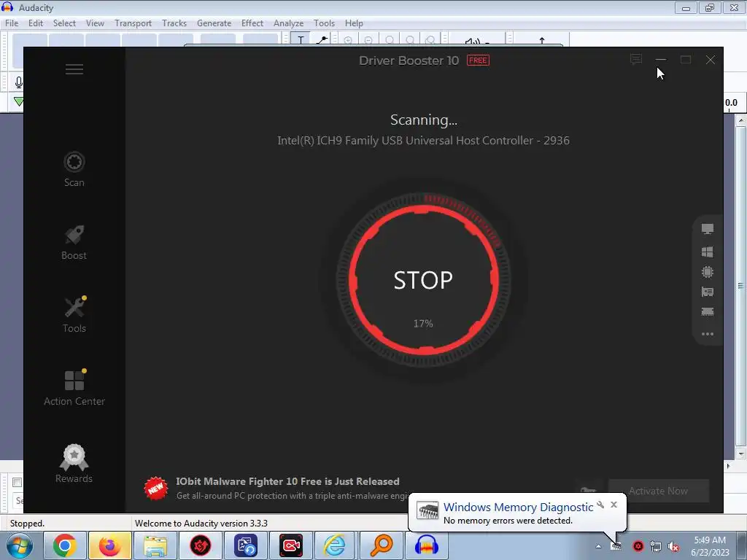
Task: Click the Activate Now button
Action: pyautogui.click(x=659, y=491)
